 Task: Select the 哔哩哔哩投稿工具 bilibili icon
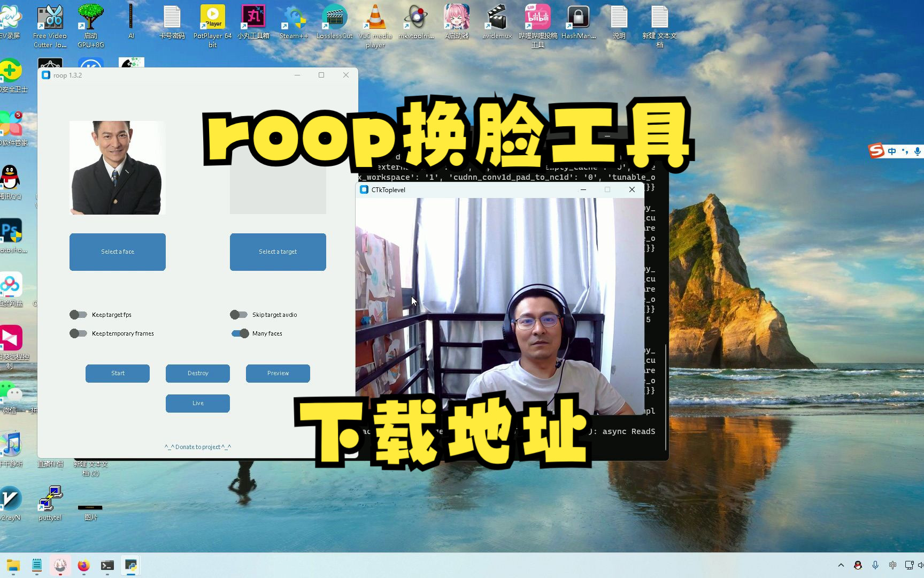(538, 26)
